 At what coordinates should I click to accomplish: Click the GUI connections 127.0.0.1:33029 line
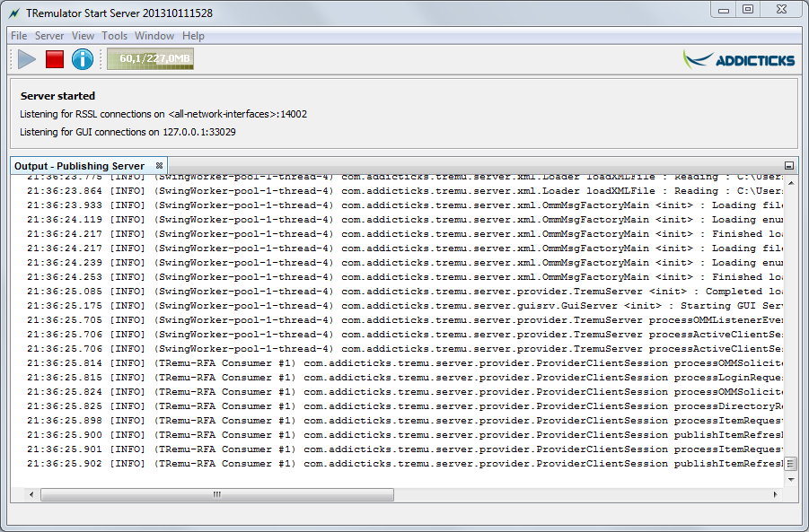click(x=128, y=132)
